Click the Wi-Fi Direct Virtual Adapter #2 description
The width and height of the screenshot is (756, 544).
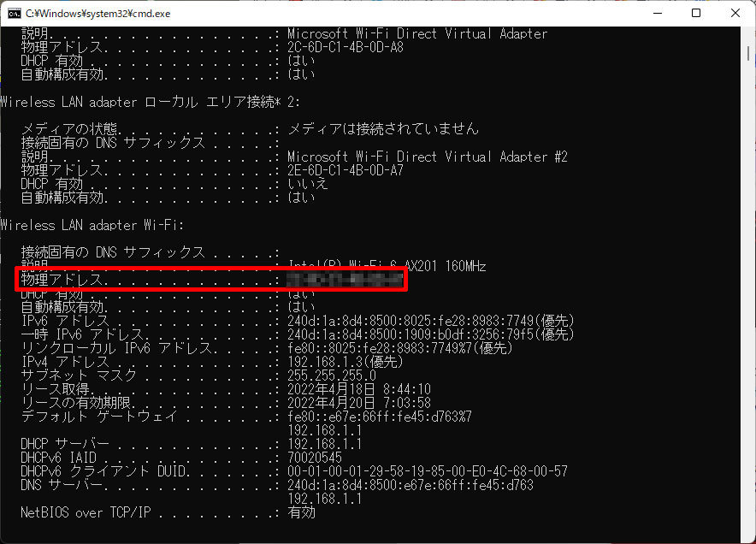point(428,157)
